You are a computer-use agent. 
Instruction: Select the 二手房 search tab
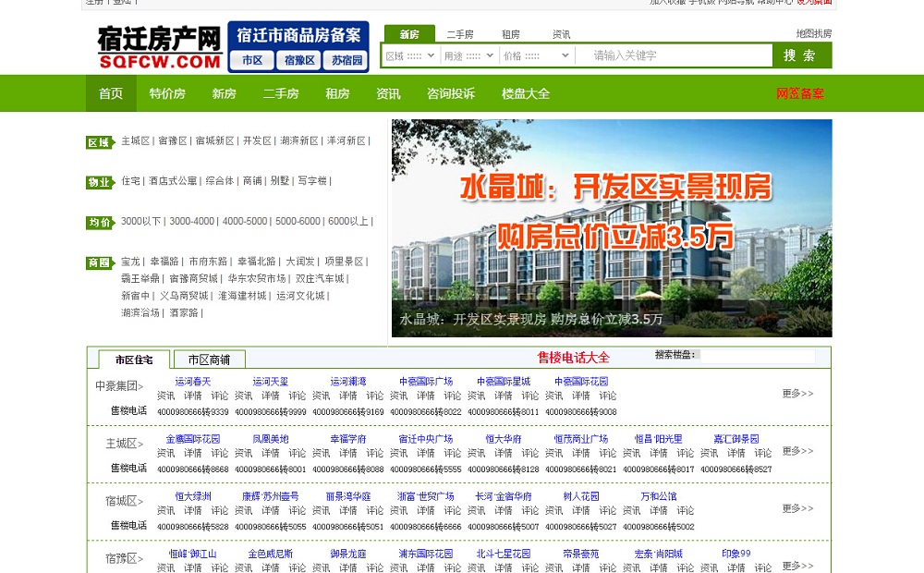[x=460, y=34]
